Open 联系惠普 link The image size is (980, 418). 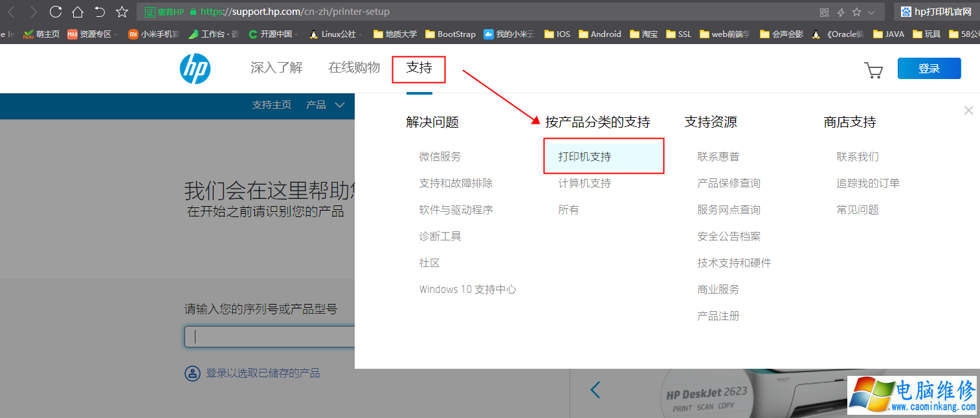(x=718, y=157)
